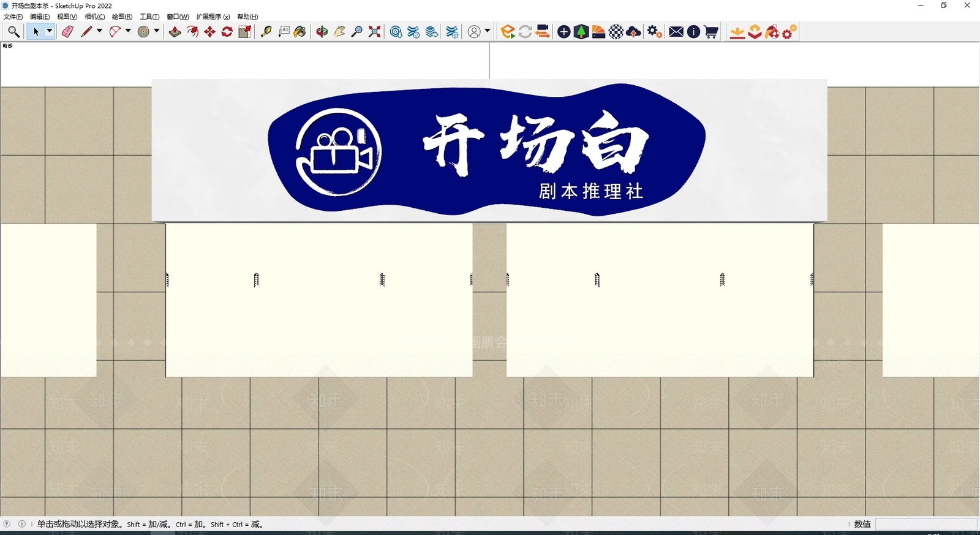Activate the Push/Pull tool
Image resolution: width=980 pixels, height=535 pixels.
point(175,32)
